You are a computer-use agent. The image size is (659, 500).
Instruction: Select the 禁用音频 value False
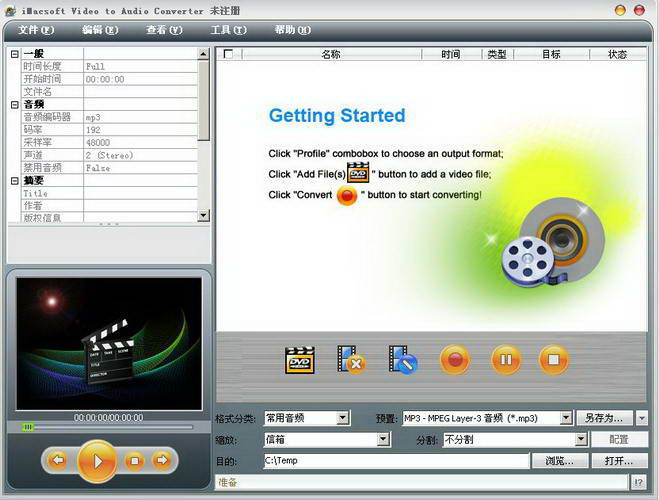(x=98, y=168)
